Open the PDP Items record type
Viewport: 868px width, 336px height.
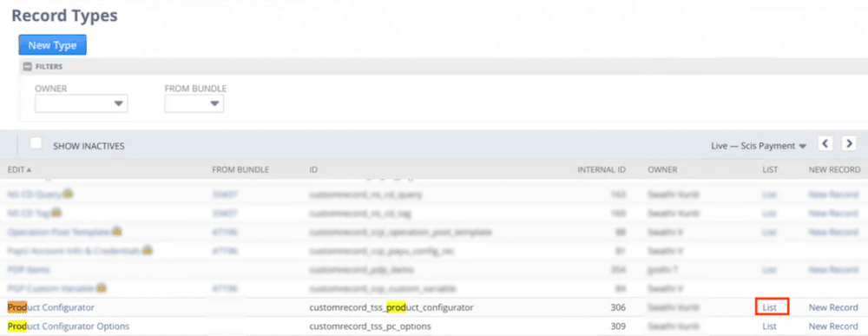pyautogui.click(x=29, y=270)
